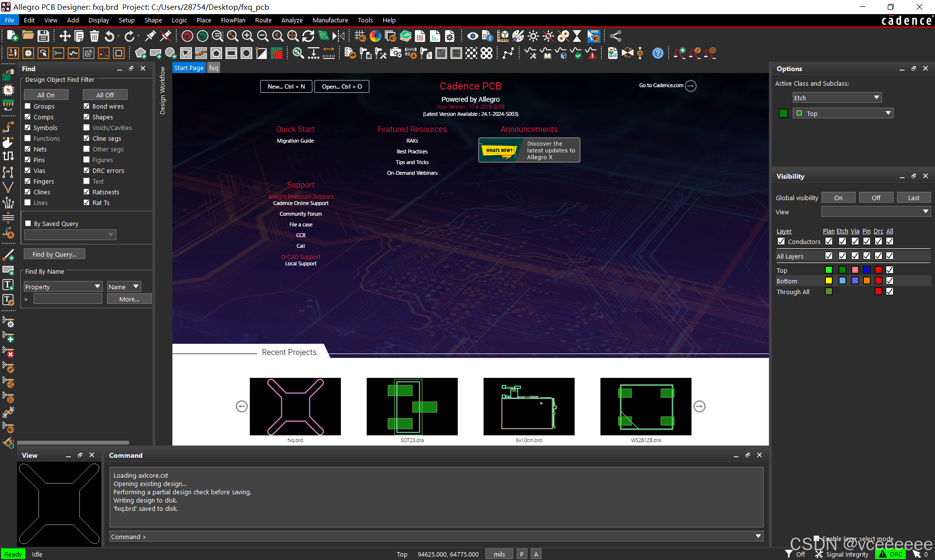The image size is (935, 560).
Task: Click the Migration Guide link
Action: click(295, 141)
